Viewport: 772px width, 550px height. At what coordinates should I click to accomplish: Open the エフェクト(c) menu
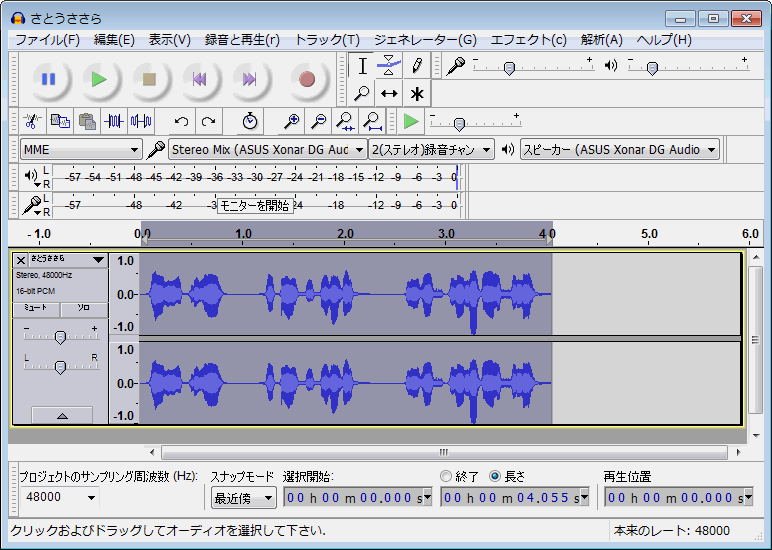[528, 40]
